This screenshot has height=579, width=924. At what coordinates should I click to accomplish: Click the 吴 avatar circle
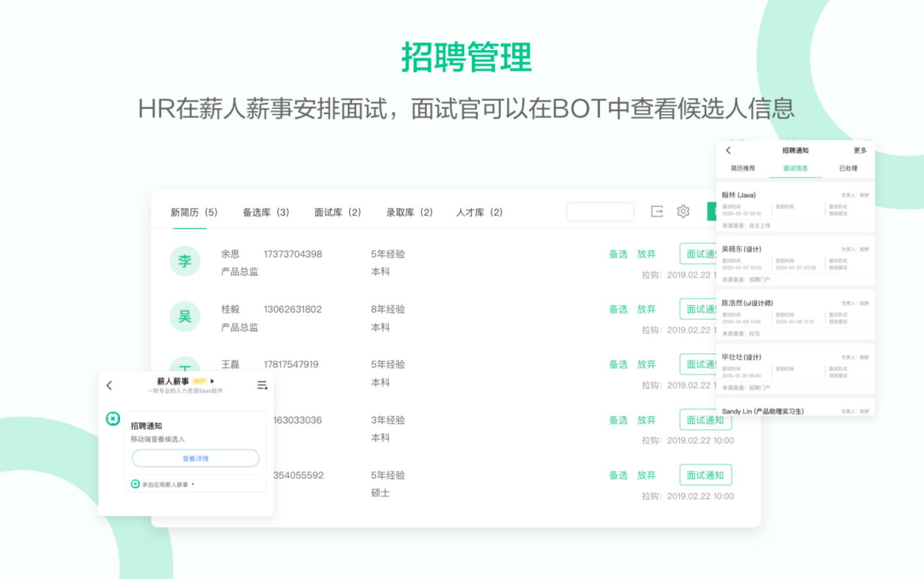point(185,317)
